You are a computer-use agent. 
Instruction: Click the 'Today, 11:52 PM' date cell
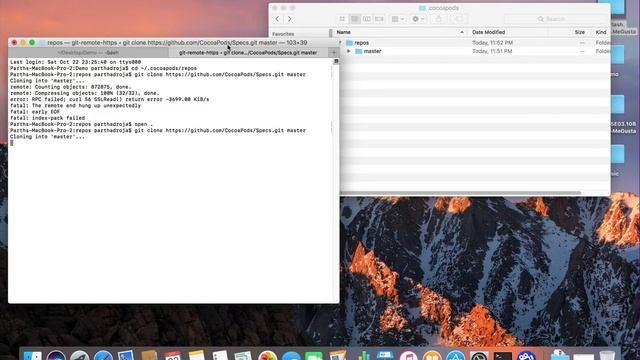(493, 42)
